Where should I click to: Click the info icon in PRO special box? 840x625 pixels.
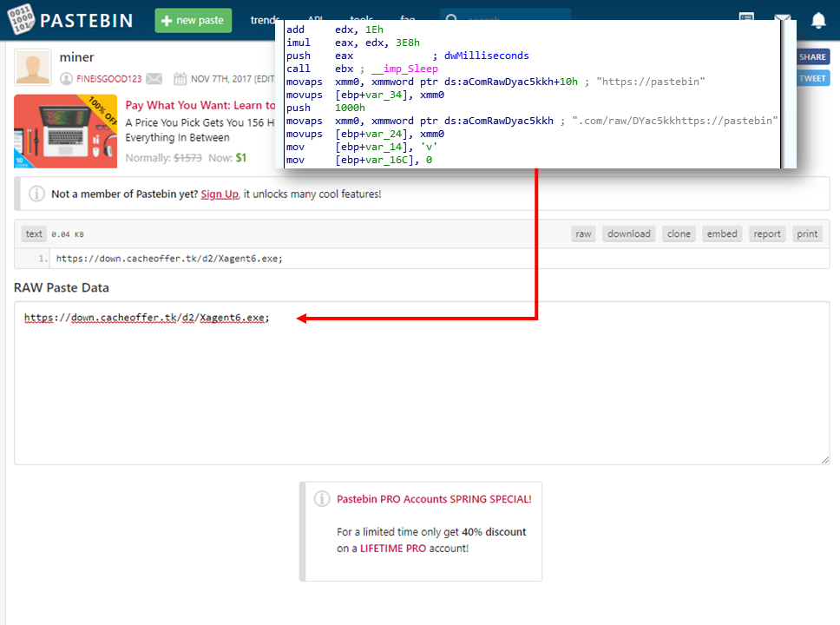tap(322, 499)
